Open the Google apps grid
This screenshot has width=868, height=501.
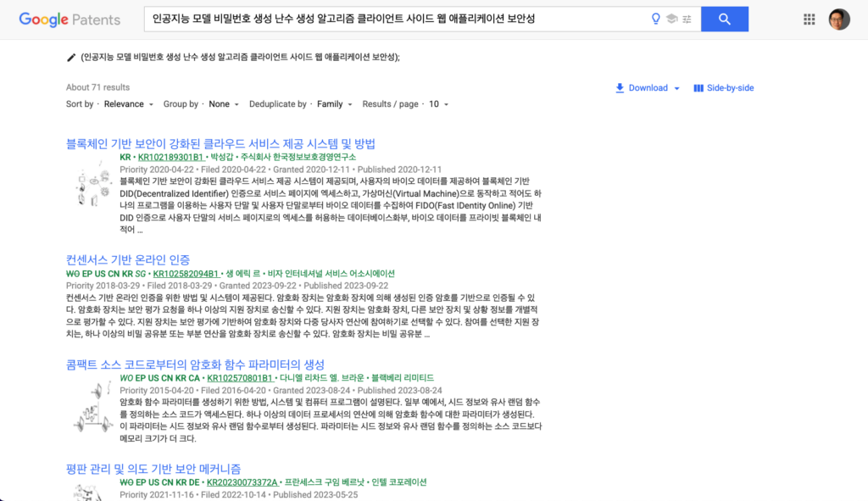pos(809,19)
